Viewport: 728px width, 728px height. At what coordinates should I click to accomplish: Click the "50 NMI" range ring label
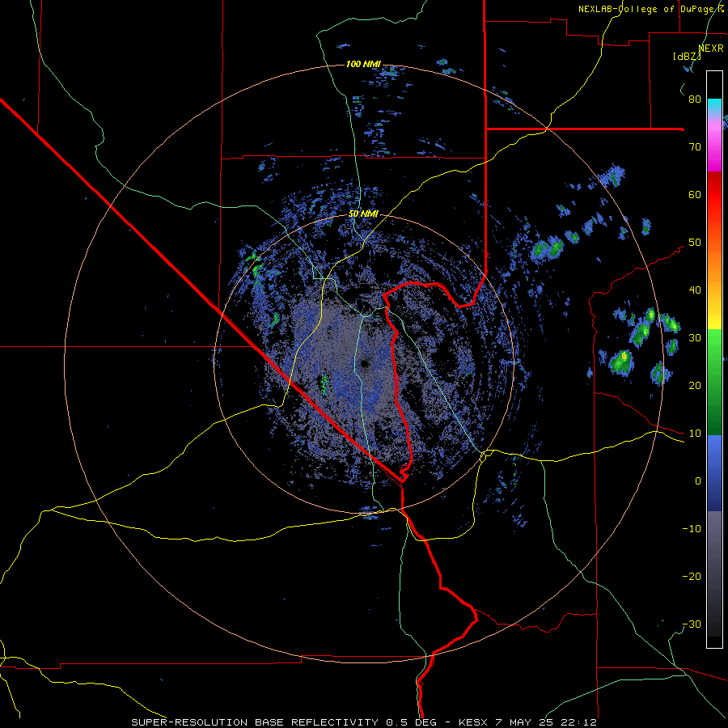363,214
